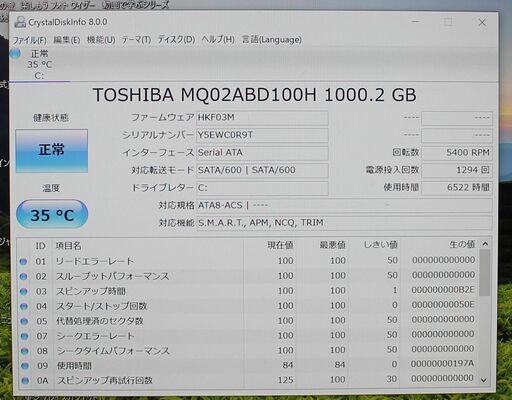The image size is (512, 400).
Task: Click the CrystalDiskInfo title bar app icon
Action: [20, 22]
